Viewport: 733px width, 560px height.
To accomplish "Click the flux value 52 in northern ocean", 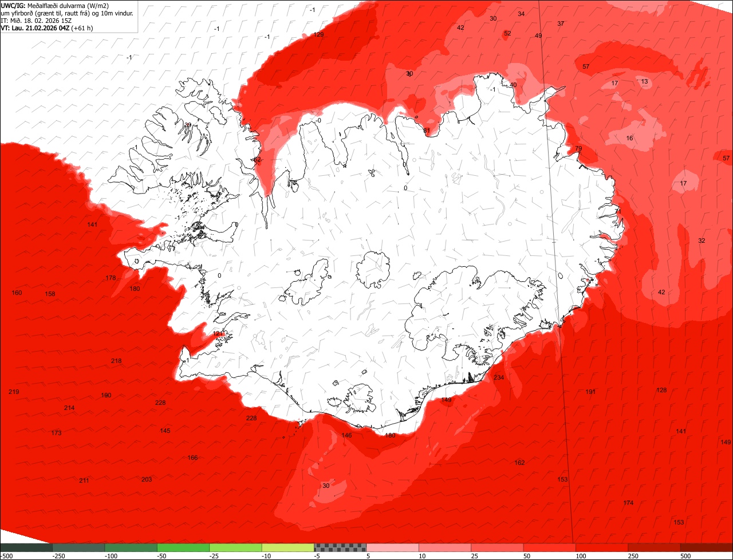I will point(507,33).
